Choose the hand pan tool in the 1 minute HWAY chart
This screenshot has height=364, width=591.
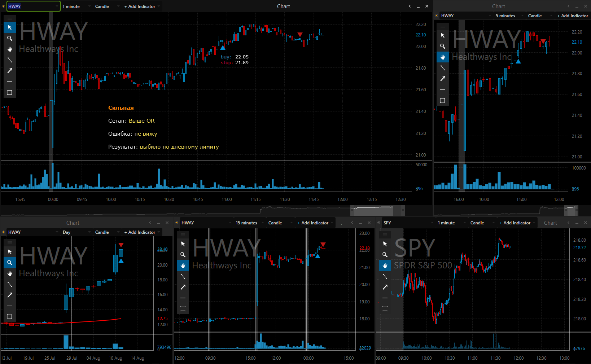click(x=10, y=49)
